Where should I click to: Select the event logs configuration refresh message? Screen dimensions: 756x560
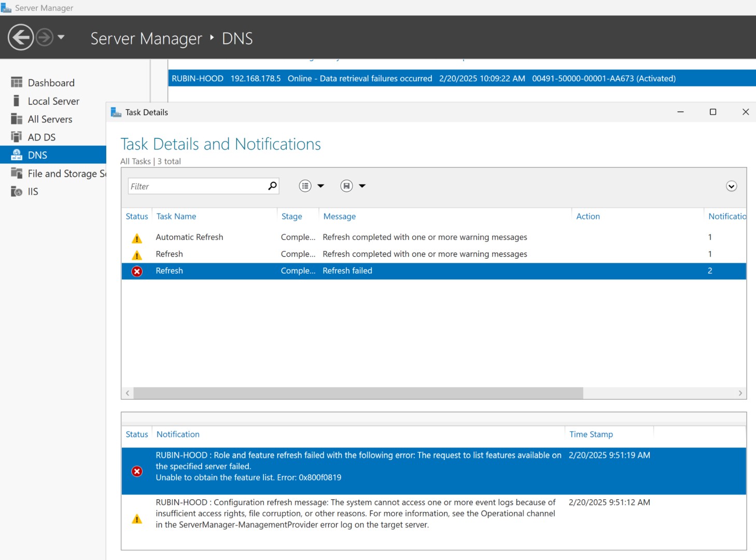[356, 513]
